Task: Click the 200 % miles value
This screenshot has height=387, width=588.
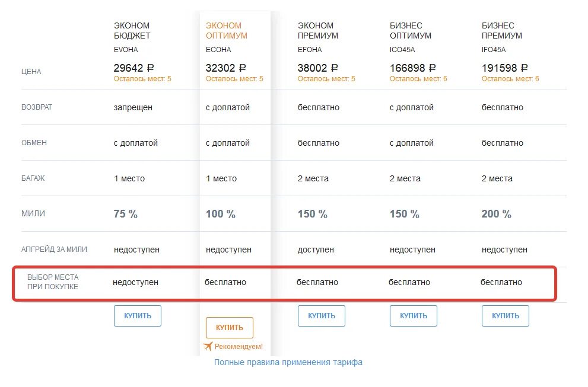Action: [496, 214]
